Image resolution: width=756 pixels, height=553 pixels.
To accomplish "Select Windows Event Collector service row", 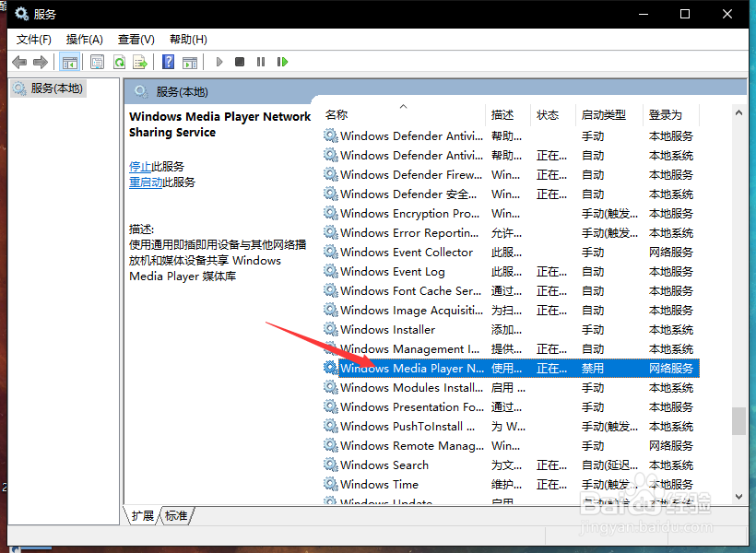I will [x=510, y=253].
